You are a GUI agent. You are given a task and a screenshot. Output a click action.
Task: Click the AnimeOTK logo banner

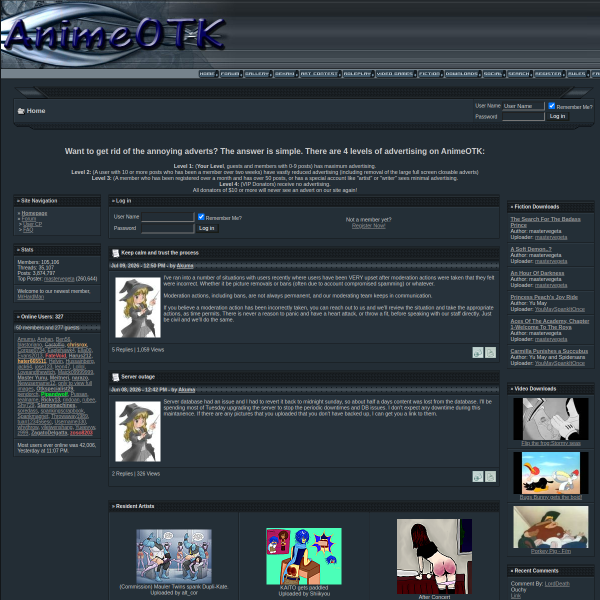click(115, 34)
